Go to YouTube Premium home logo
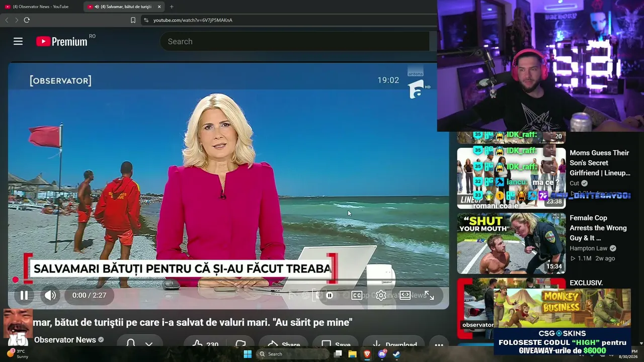 (x=62, y=42)
